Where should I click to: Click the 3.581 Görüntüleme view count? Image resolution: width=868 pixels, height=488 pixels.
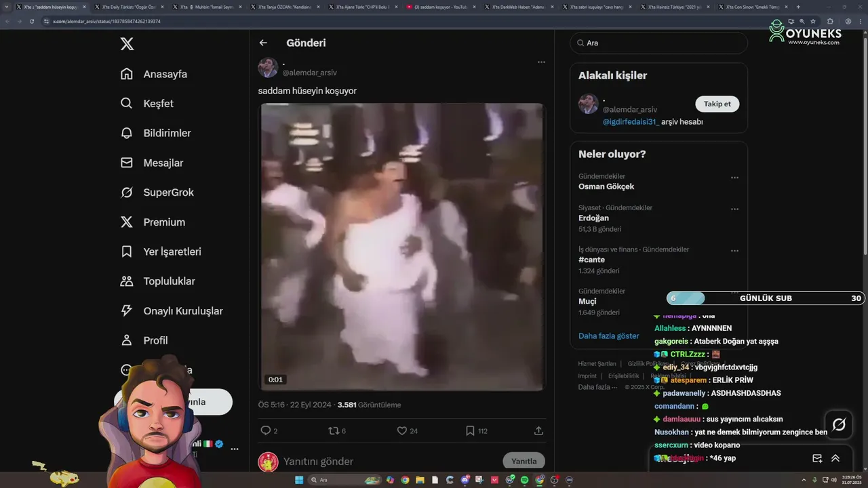(369, 405)
